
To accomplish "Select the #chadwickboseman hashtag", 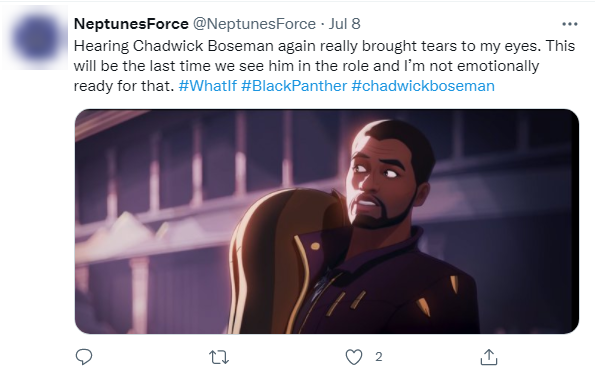I will [x=423, y=86].
